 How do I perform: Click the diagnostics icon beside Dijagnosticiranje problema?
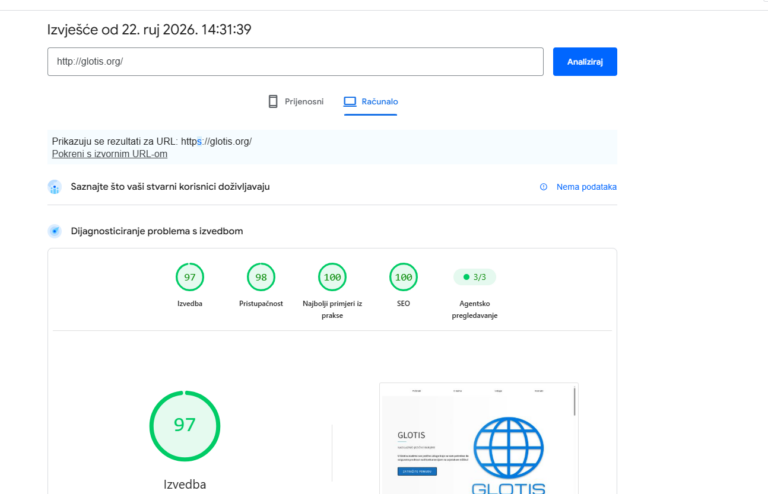54,231
